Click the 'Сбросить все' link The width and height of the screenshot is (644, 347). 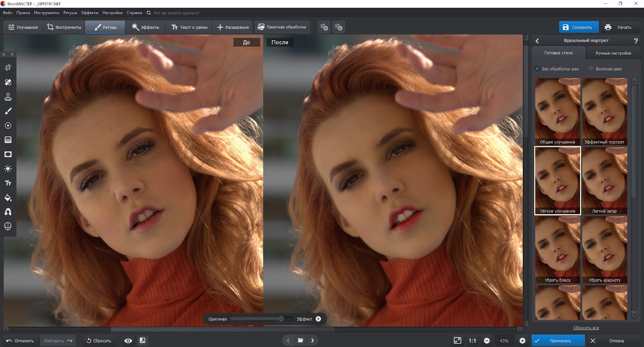tap(586, 328)
